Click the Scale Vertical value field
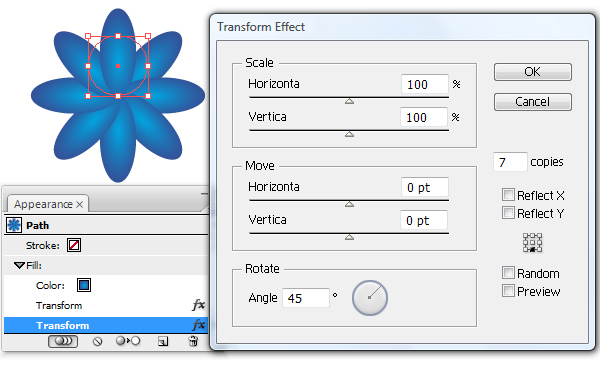Image resolution: width=600 pixels, height=370 pixels. [x=424, y=117]
